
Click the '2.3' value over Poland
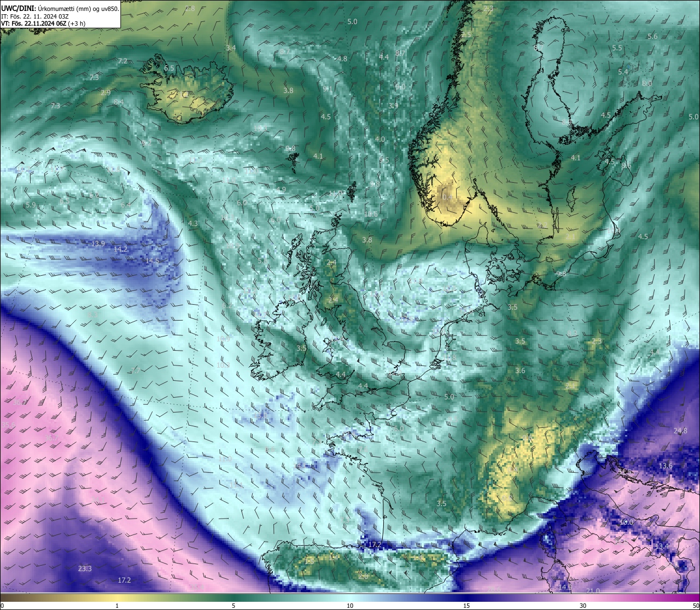[x=597, y=341]
